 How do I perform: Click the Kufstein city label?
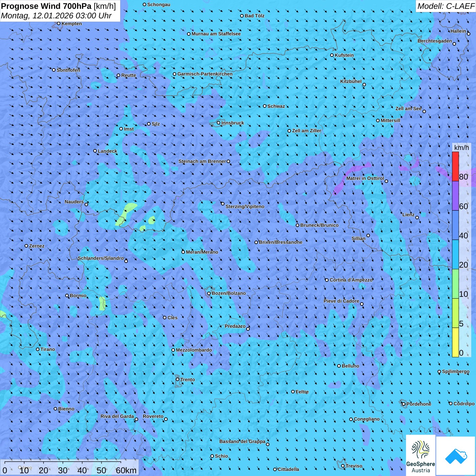click(344, 55)
